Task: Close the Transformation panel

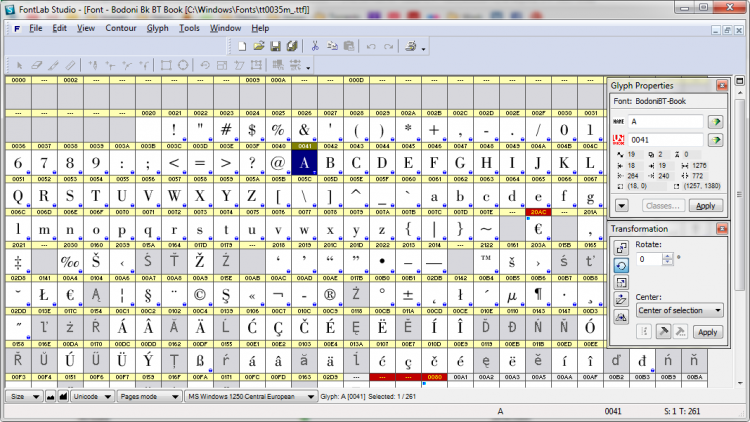Action: (x=722, y=229)
